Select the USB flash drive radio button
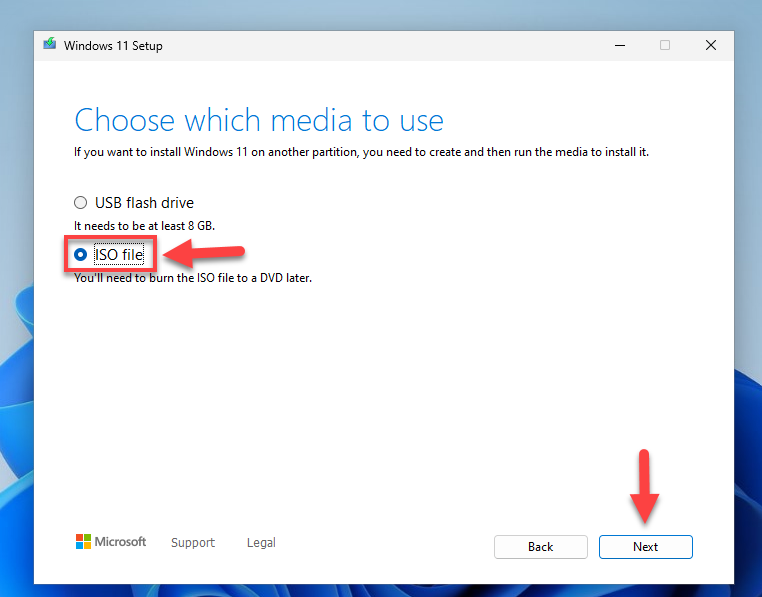 click(x=81, y=202)
